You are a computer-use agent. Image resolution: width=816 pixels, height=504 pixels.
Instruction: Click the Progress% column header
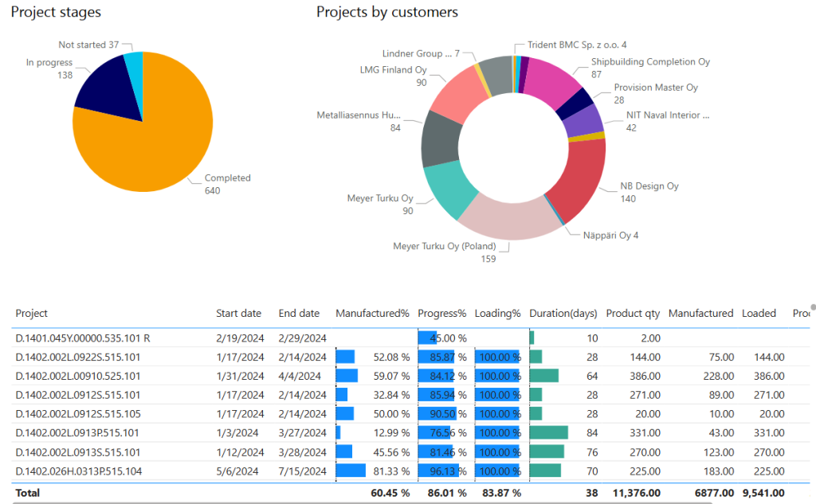(x=441, y=313)
